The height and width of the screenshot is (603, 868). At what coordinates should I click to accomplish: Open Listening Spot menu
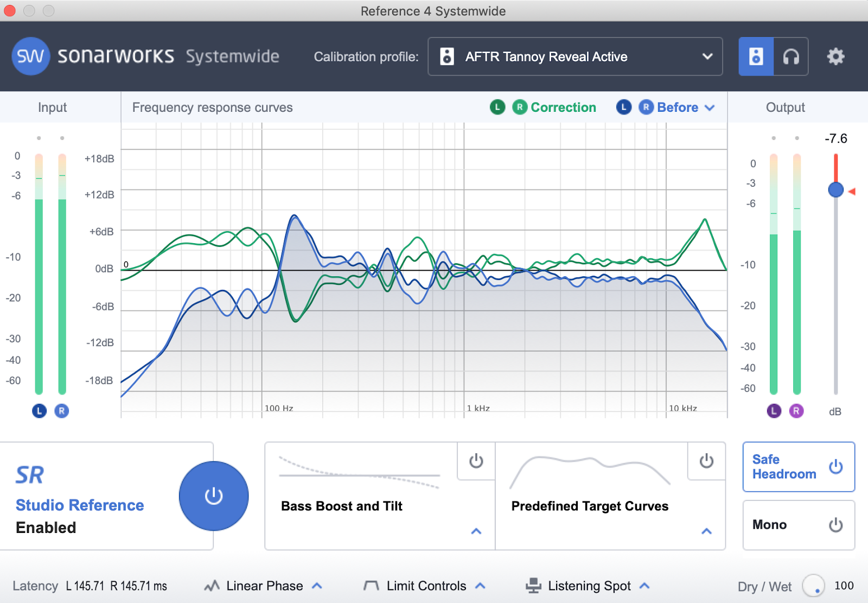point(589,586)
